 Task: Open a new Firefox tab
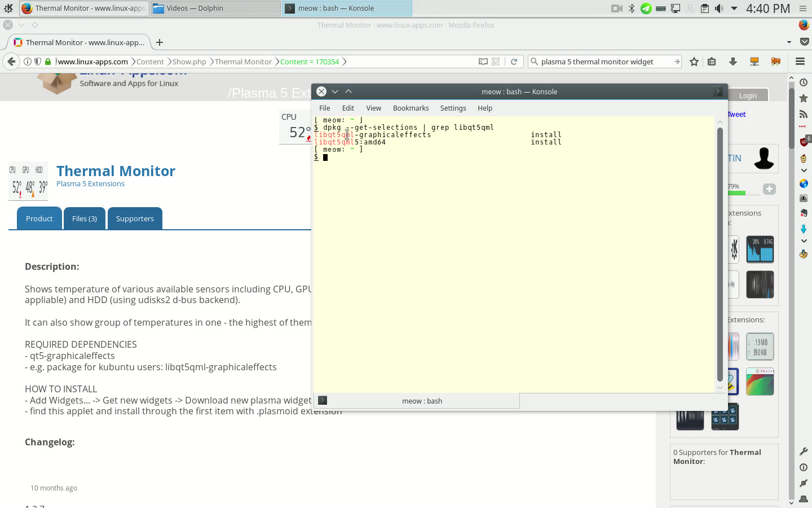coord(160,42)
